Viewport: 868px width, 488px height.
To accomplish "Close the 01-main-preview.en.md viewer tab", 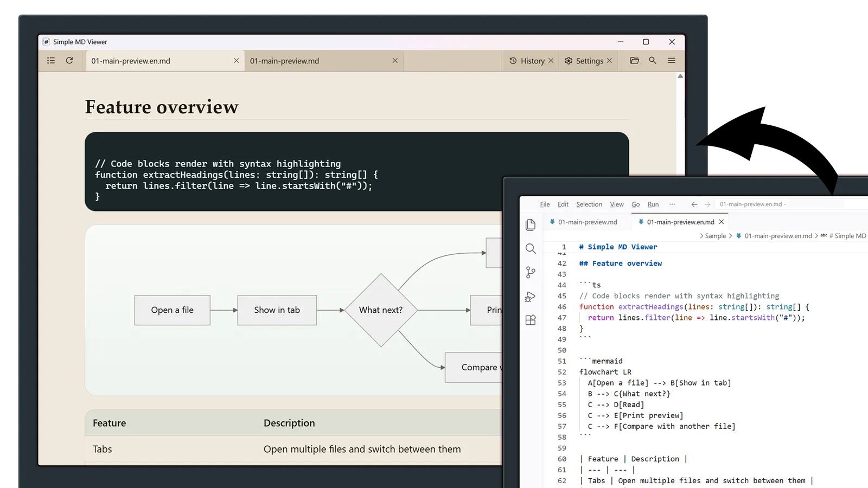I will [236, 61].
